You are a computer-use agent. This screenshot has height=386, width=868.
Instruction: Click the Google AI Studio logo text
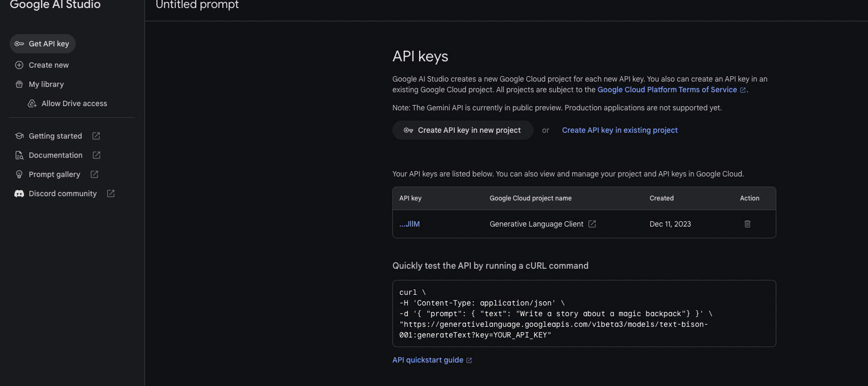55,5
